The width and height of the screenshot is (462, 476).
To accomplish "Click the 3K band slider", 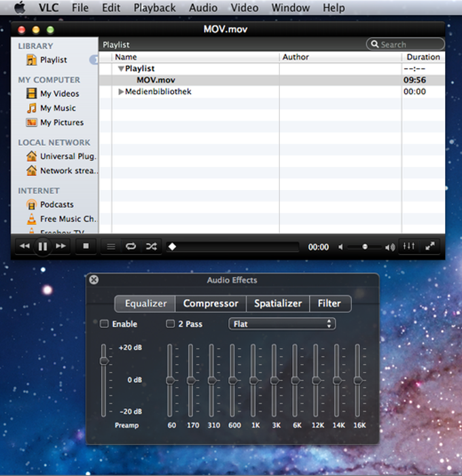I will (274, 380).
